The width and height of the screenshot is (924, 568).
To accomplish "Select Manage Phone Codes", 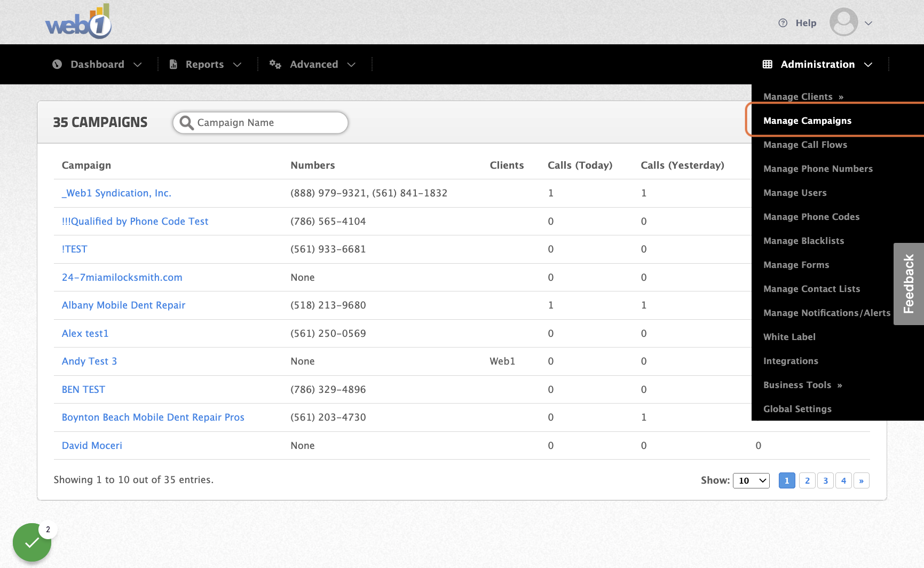I will point(811,217).
